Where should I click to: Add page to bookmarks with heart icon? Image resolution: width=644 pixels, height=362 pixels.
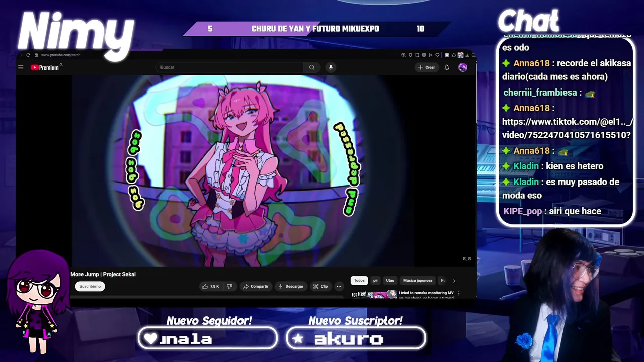pos(437,55)
